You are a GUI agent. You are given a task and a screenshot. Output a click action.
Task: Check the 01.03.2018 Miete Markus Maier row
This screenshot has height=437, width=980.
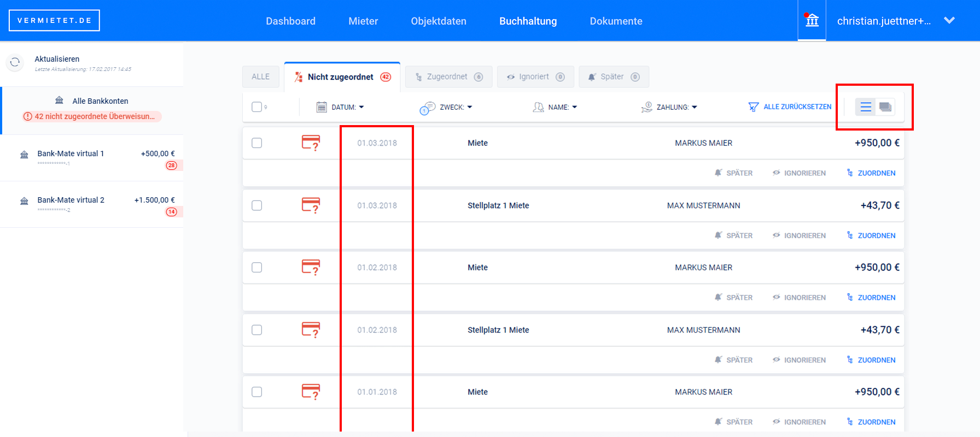256,143
